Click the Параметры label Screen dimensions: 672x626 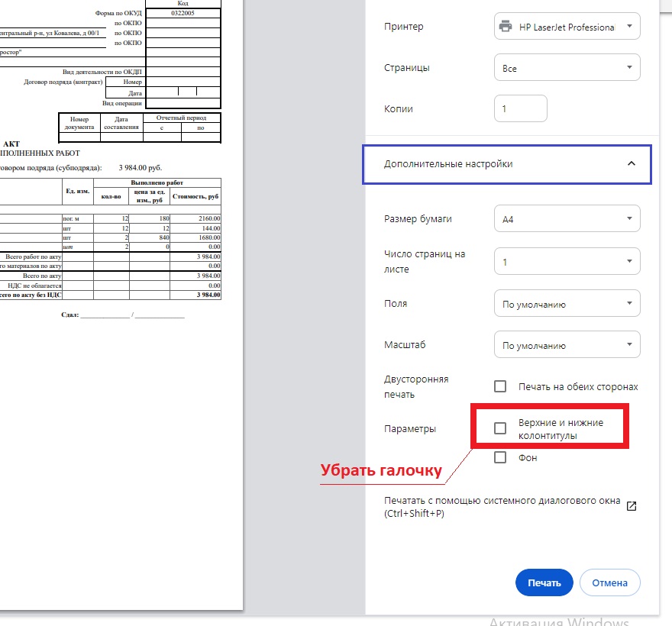[x=410, y=429]
